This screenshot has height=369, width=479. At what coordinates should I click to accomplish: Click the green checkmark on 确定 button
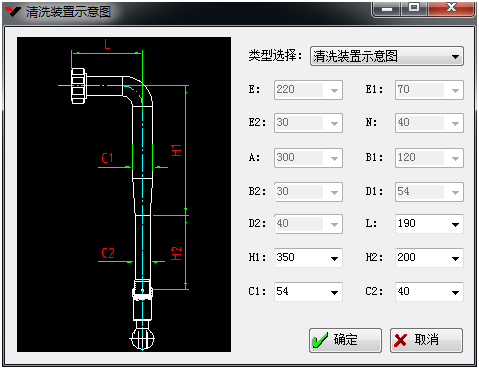320,340
